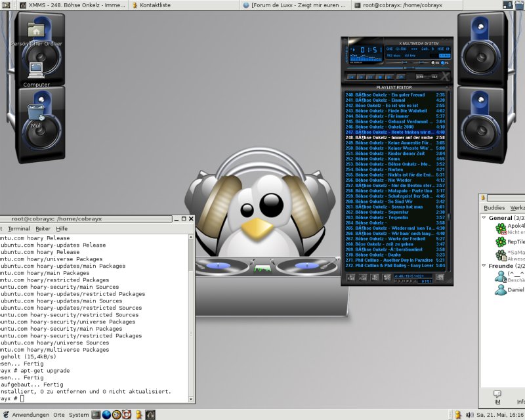Click the XMMS time display
Viewport: 525px width, 420px height.
click(x=371, y=51)
